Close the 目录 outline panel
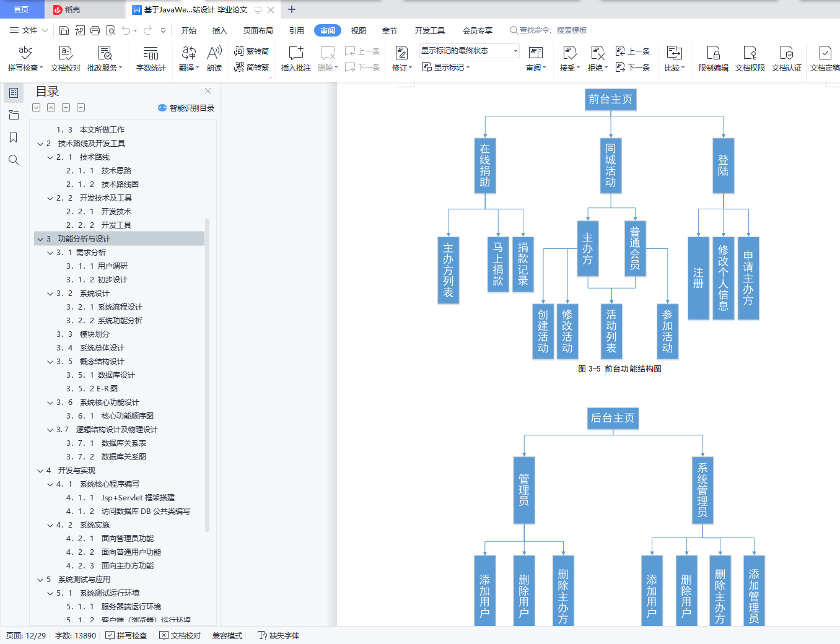Screen dimensions: 840x644 point(208,91)
